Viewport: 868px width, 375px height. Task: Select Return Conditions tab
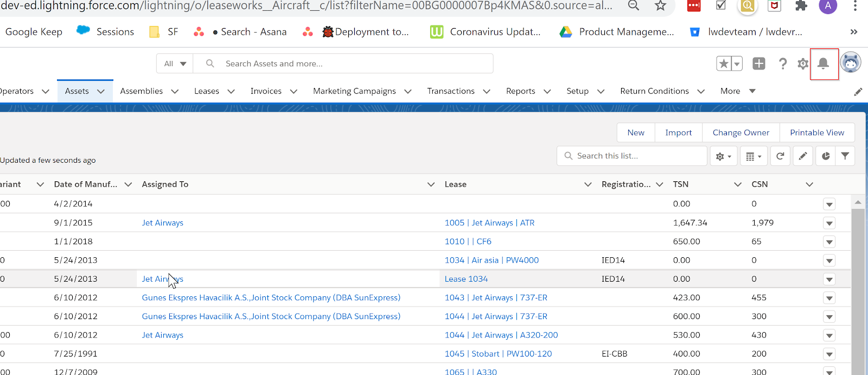coord(654,91)
